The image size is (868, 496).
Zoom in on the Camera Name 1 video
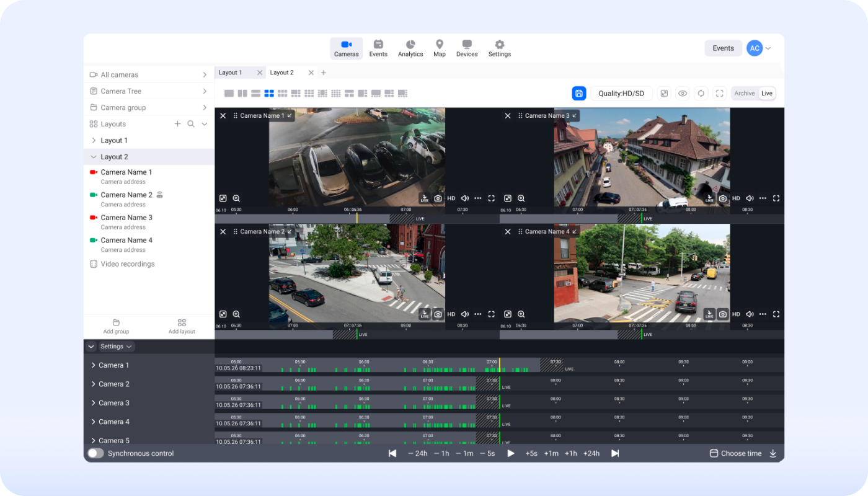tap(236, 198)
